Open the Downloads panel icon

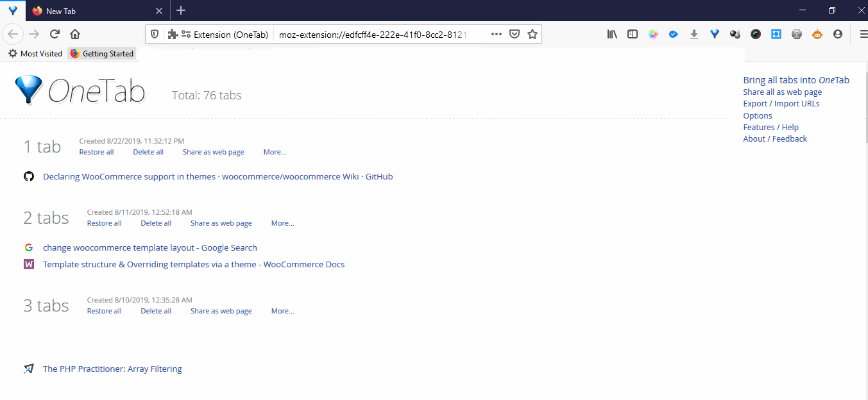coord(694,34)
